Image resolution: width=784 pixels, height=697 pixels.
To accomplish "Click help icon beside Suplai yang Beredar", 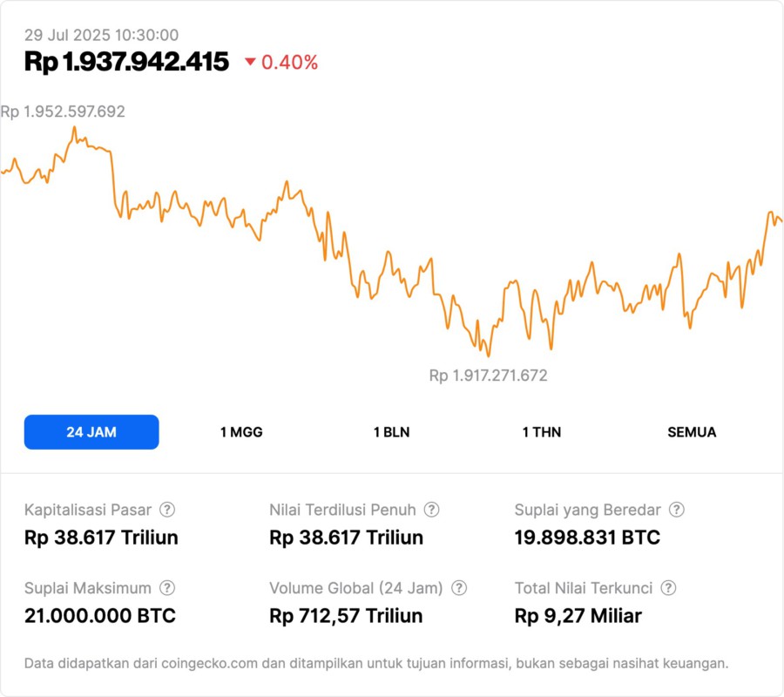I will pos(676,510).
